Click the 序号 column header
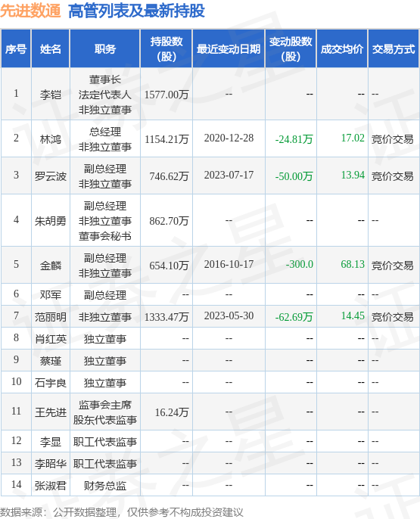 click(x=16, y=49)
